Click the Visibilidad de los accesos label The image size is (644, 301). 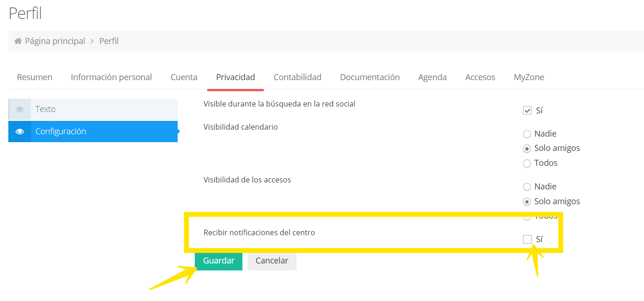[x=247, y=180]
